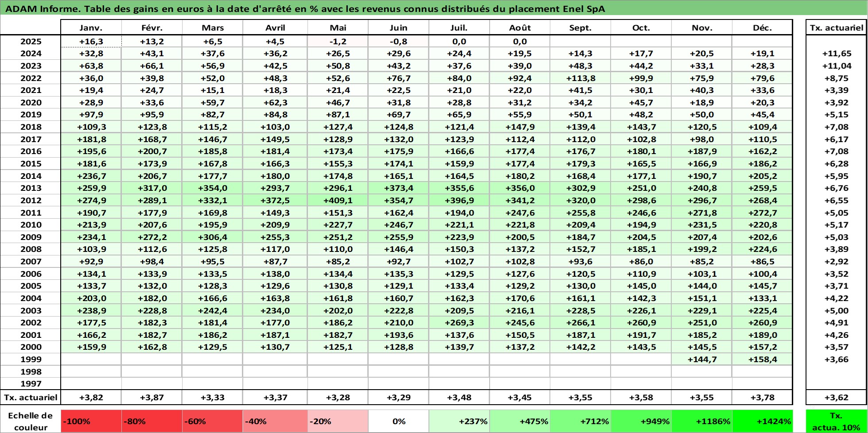Select the Août column header
The width and height of the screenshot is (868, 433).
(x=520, y=27)
